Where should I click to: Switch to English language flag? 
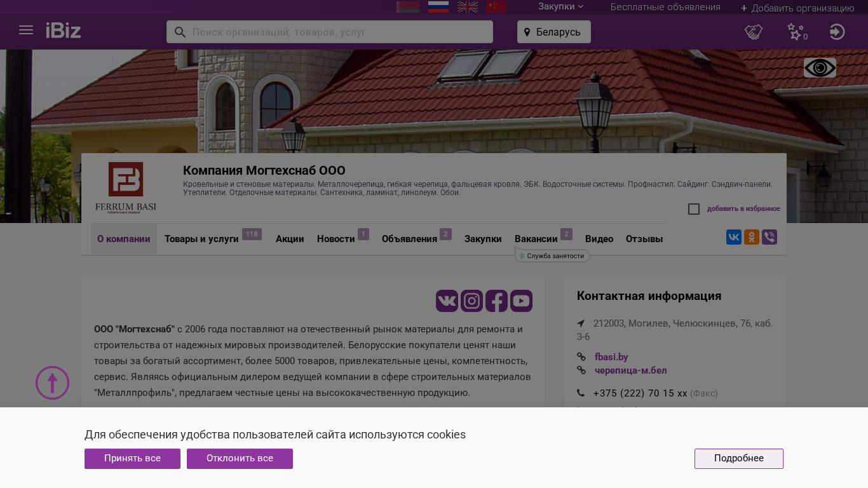tap(468, 7)
